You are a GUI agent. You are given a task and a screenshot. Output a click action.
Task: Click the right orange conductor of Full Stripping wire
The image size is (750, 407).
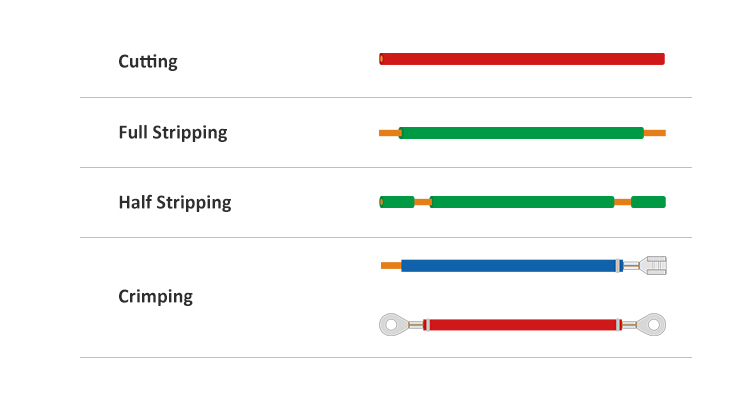coord(655,133)
